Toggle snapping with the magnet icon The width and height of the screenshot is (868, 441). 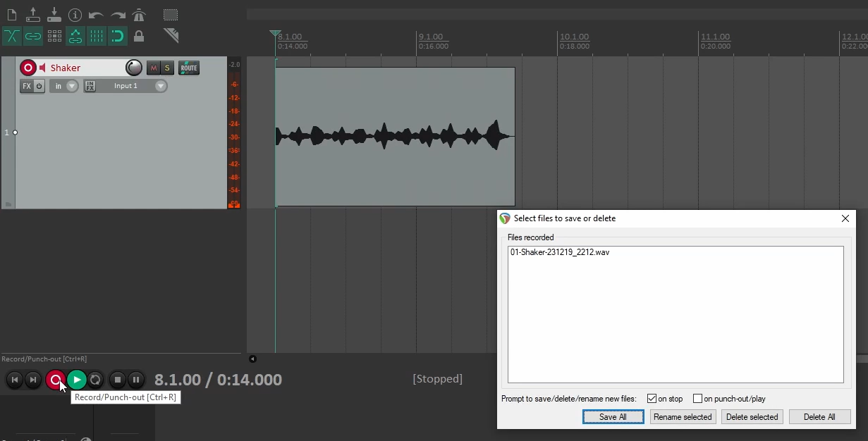[x=118, y=36]
